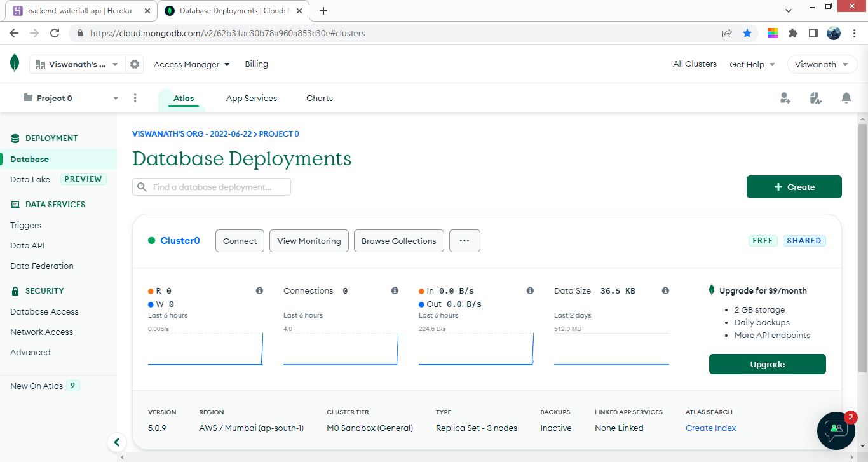Open Network Access in sidebar
This screenshot has height=462, width=868.
click(x=41, y=332)
